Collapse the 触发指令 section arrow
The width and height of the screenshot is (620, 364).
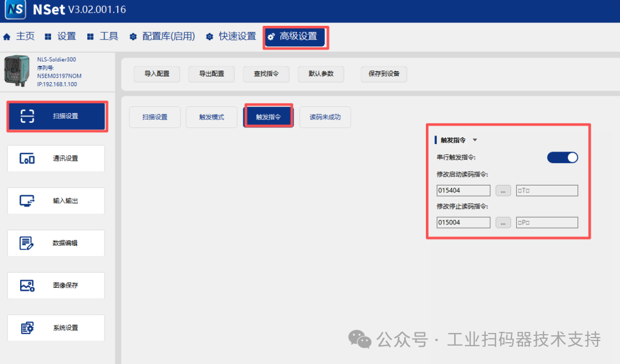tap(475, 140)
